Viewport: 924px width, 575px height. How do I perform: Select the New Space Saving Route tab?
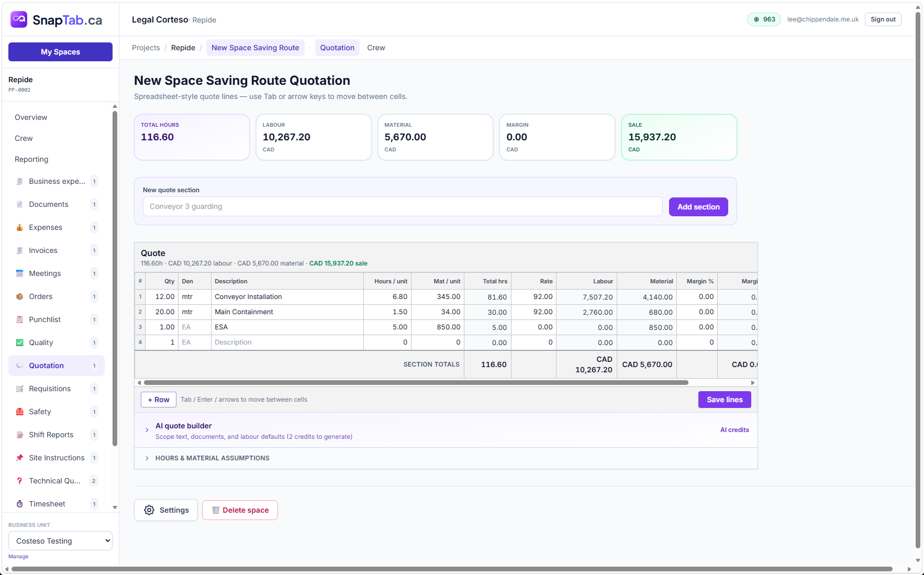(255, 48)
